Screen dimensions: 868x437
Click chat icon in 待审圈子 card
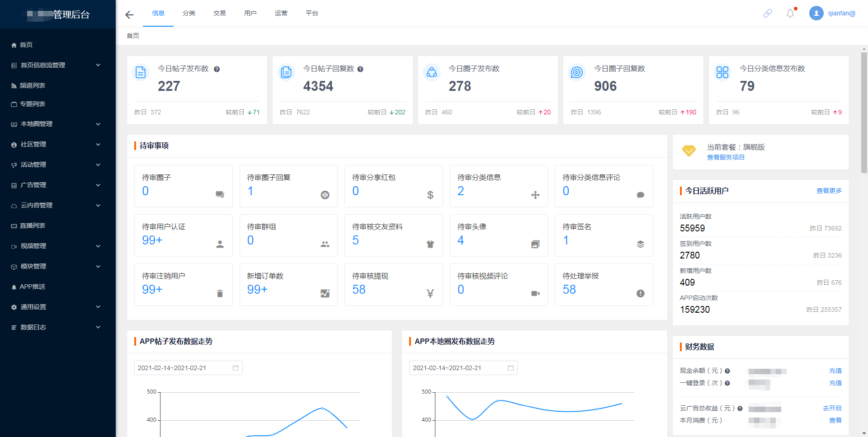(x=220, y=195)
